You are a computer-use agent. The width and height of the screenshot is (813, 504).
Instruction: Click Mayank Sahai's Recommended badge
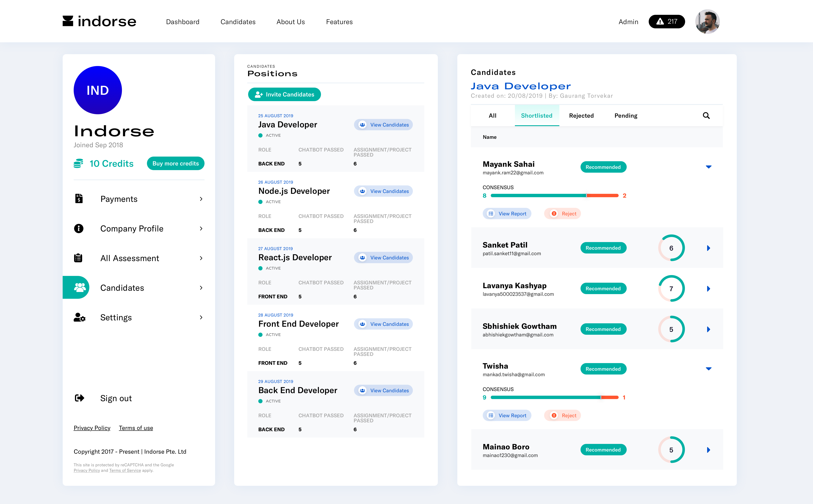point(603,167)
